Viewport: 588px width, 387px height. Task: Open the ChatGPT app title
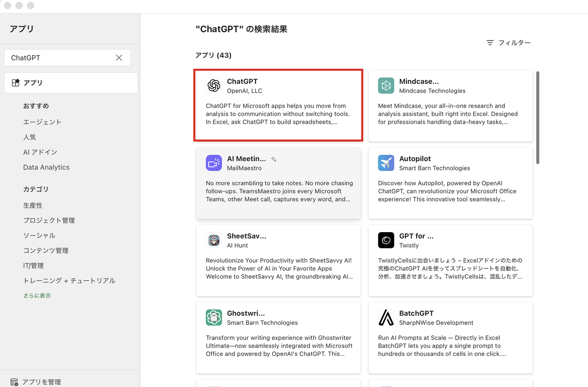coord(242,81)
